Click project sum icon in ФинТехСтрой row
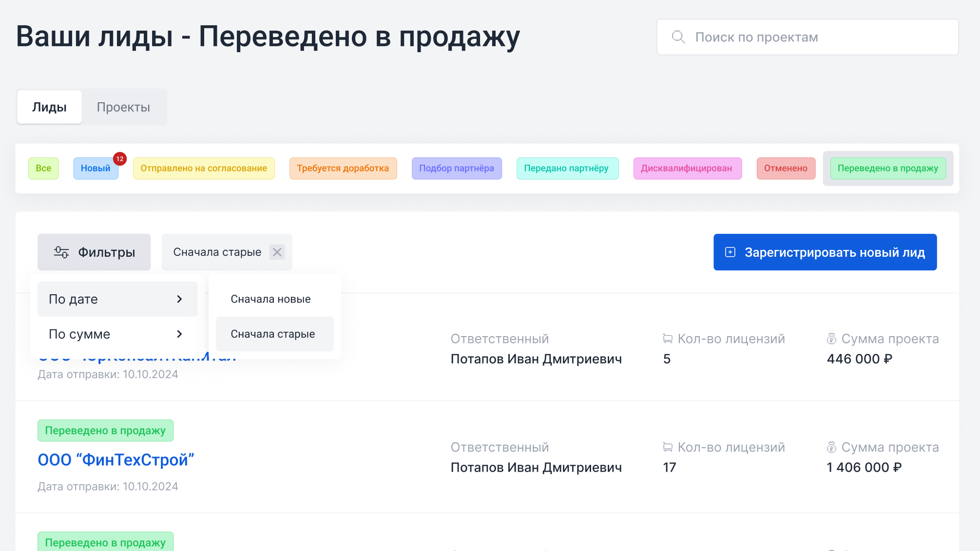This screenshot has height=551, width=980. point(831,447)
